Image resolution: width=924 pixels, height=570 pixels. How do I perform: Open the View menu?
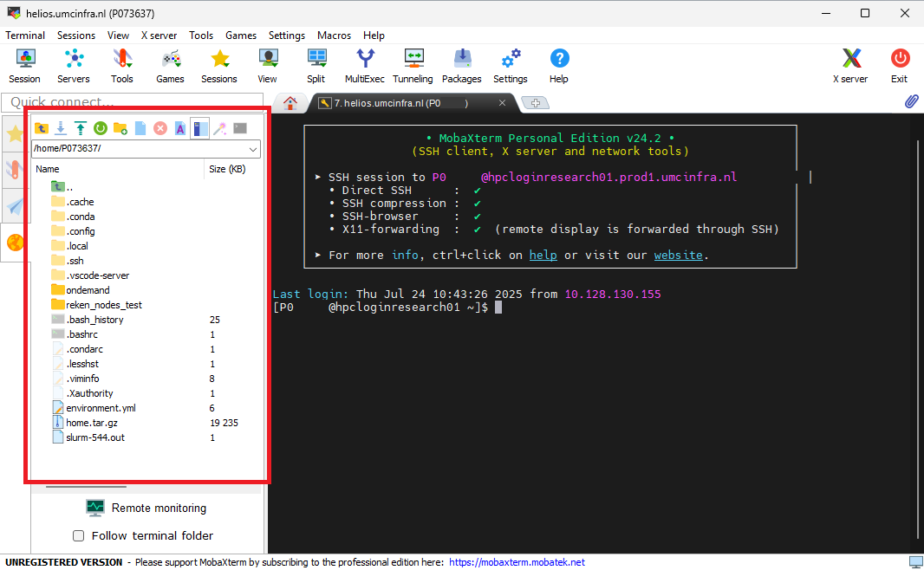pyautogui.click(x=118, y=36)
